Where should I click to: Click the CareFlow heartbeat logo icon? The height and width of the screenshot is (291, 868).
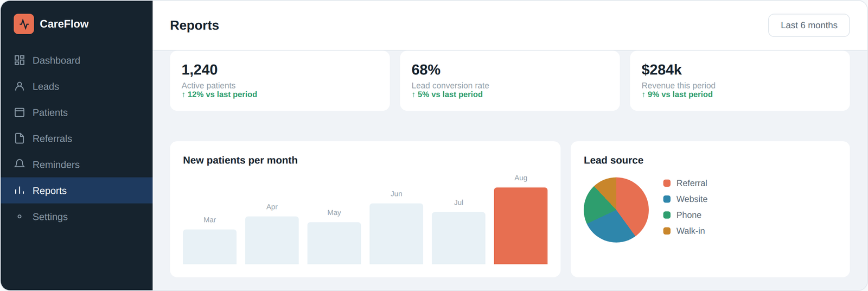[x=24, y=24]
